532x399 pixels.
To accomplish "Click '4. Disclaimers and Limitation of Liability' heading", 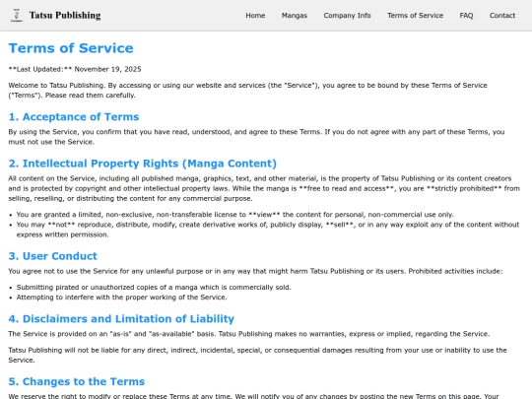I will point(121,319).
